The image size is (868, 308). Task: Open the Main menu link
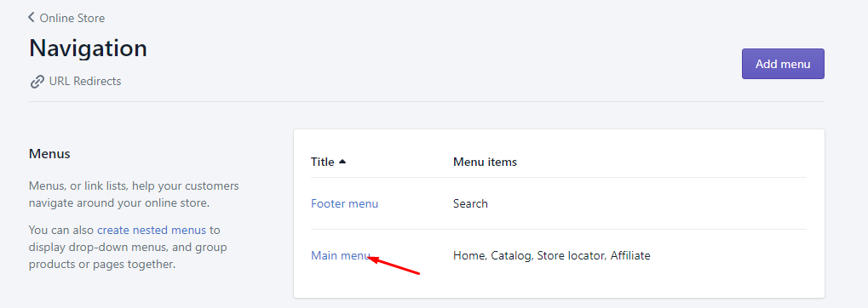coord(341,255)
